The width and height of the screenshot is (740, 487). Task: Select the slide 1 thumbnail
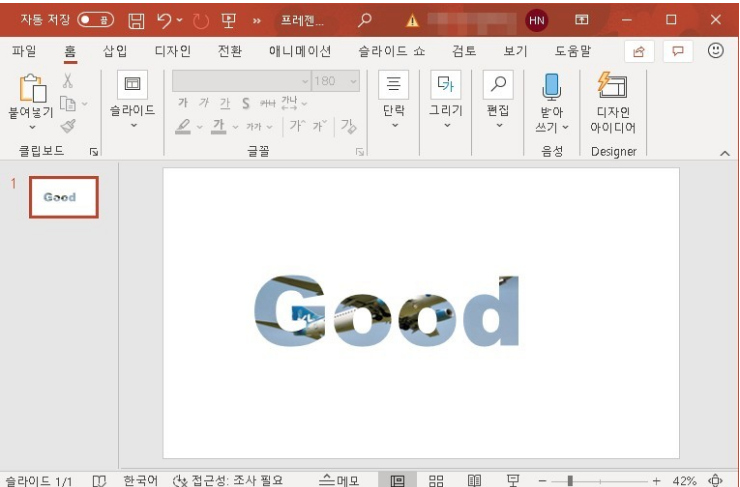click(63, 197)
